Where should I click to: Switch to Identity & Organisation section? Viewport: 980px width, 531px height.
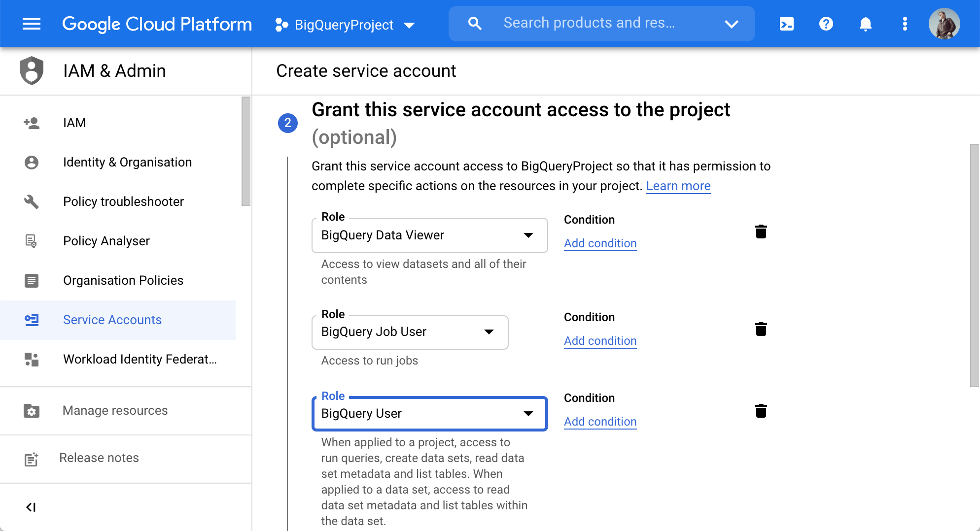[127, 162]
